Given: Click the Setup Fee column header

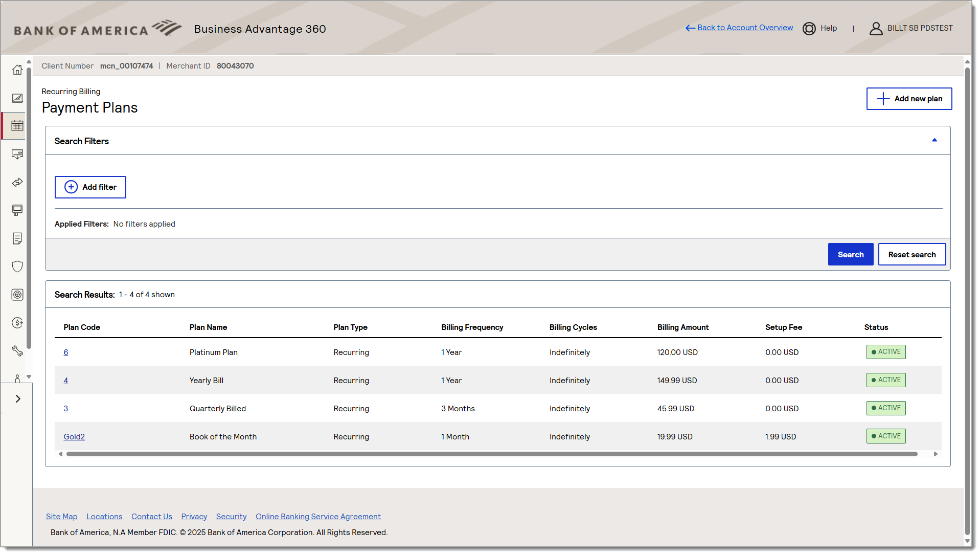Looking at the screenshot, I should click(x=784, y=327).
